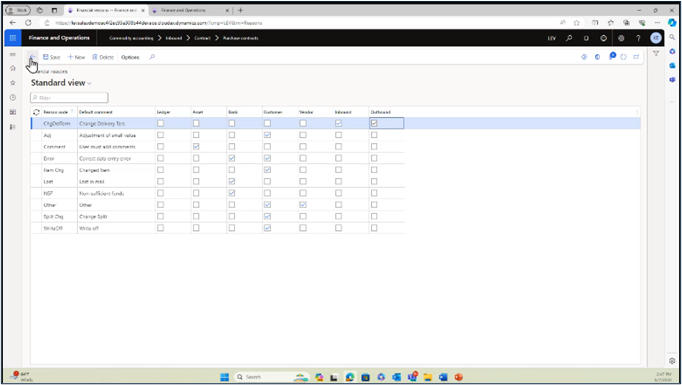
Task: Open the page in a new window
Action: pos(636,57)
